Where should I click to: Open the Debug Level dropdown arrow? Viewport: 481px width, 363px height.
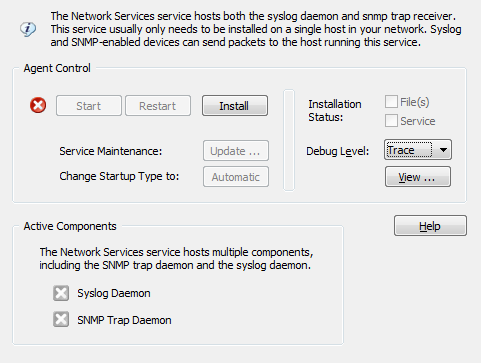(x=443, y=150)
